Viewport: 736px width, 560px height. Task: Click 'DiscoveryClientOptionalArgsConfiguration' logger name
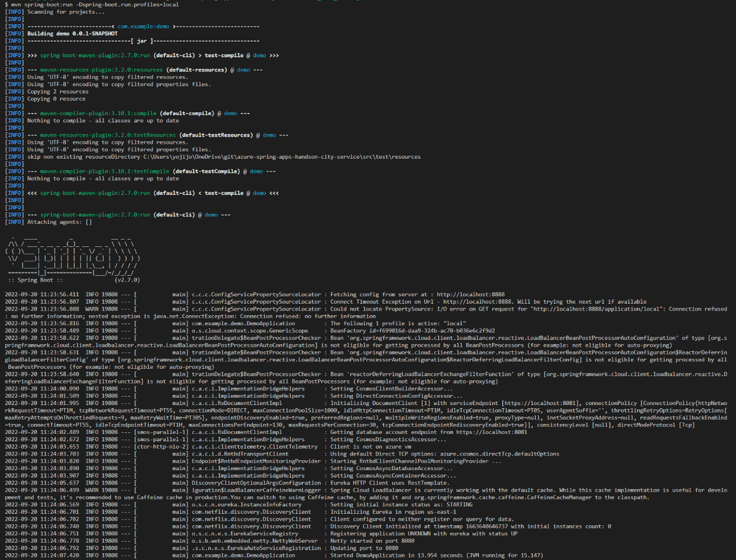pos(256,483)
